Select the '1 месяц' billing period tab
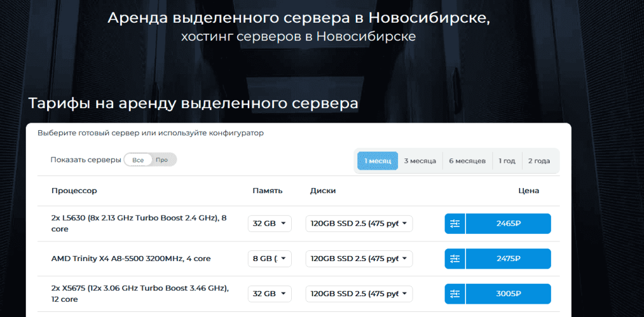 point(377,161)
